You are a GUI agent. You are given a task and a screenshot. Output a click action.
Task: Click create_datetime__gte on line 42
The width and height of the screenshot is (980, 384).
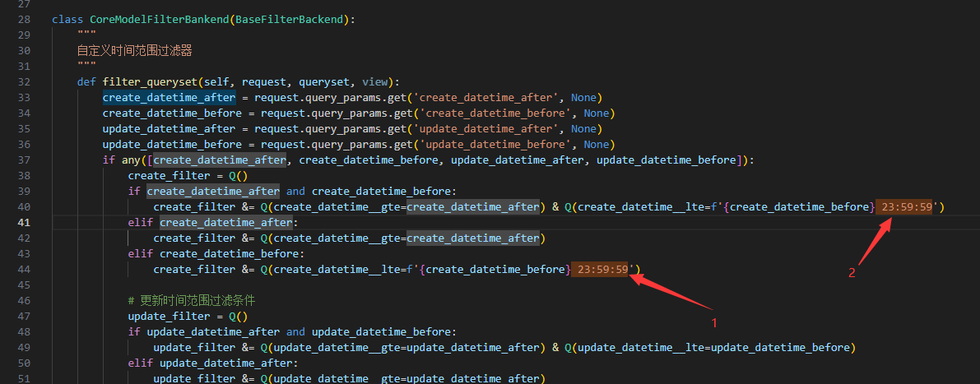click(x=337, y=238)
